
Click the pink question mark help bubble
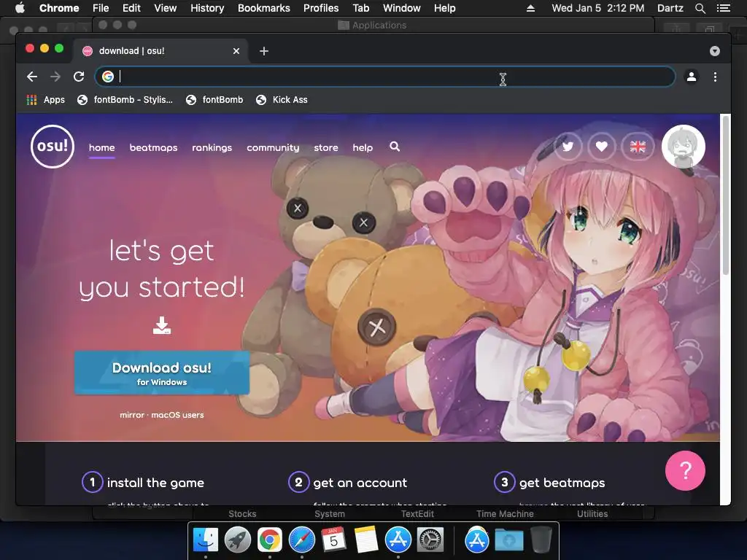coord(685,470)
